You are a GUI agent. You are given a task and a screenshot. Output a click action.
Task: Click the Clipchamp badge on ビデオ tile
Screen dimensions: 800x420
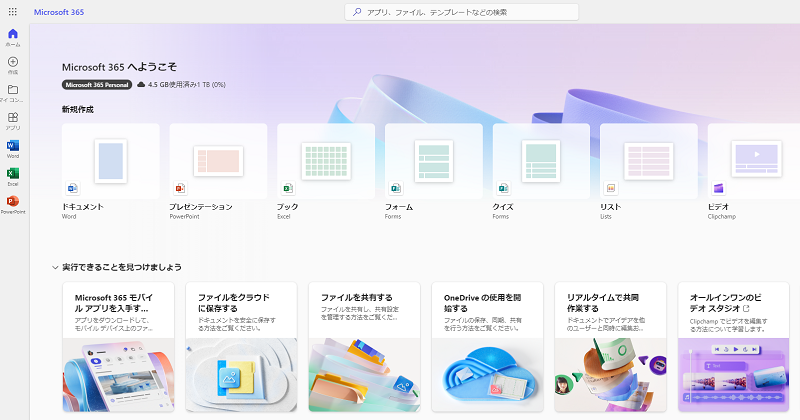[718, 188]
